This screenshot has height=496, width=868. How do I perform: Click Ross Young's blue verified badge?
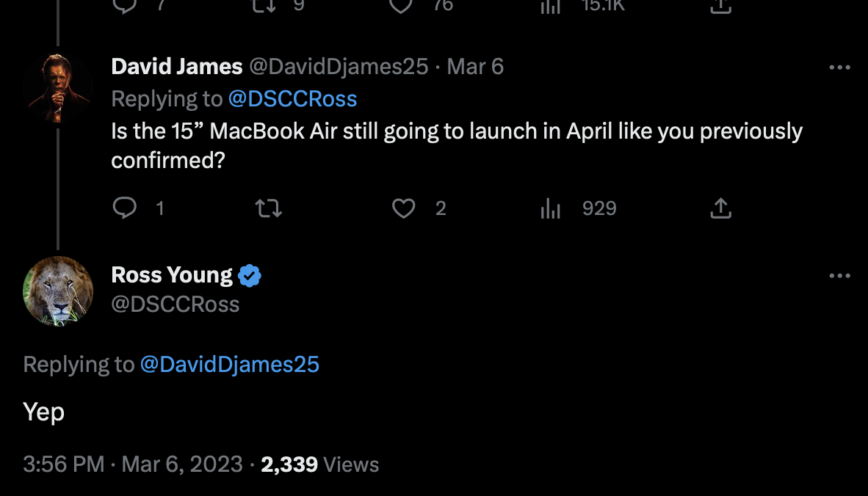click(250, 276)
